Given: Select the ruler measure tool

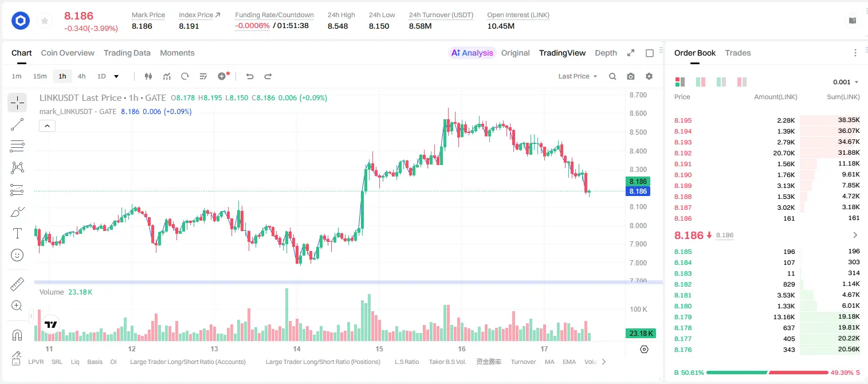Looking at the screenshot, I should [17, 284].
